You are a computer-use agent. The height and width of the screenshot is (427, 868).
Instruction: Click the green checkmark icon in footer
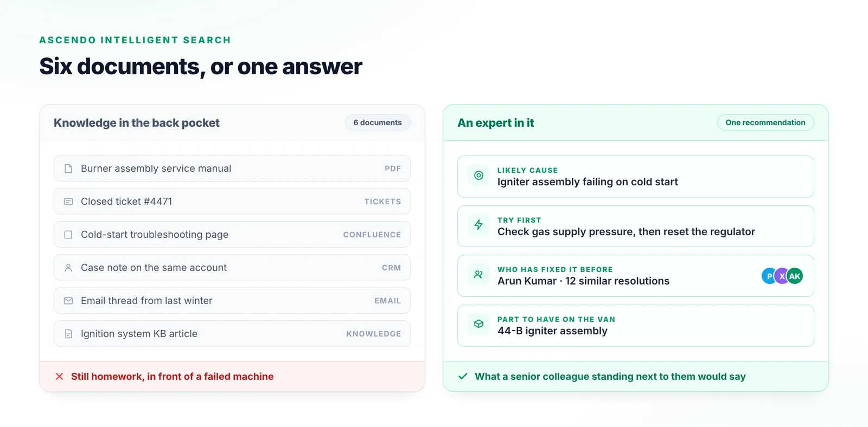pyautogui.click(x=463, y=376)
